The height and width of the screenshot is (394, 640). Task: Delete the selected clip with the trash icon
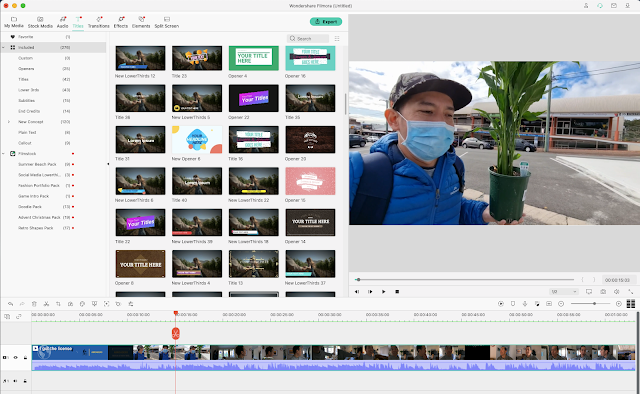coord(34,304)
